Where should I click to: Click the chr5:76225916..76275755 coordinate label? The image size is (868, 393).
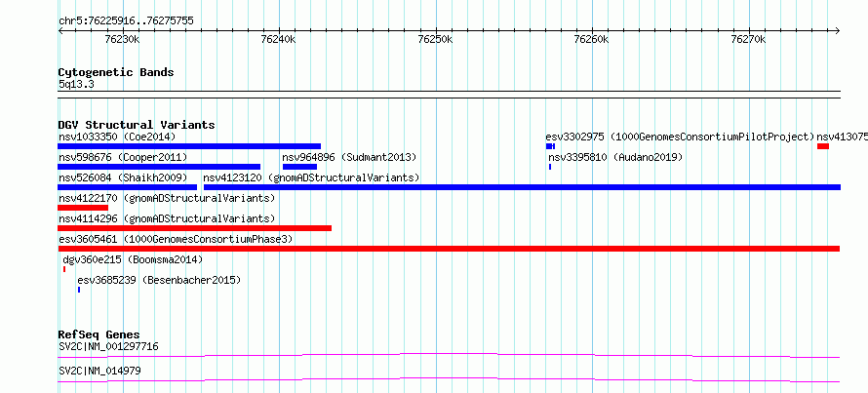click(x=126, y=21)
